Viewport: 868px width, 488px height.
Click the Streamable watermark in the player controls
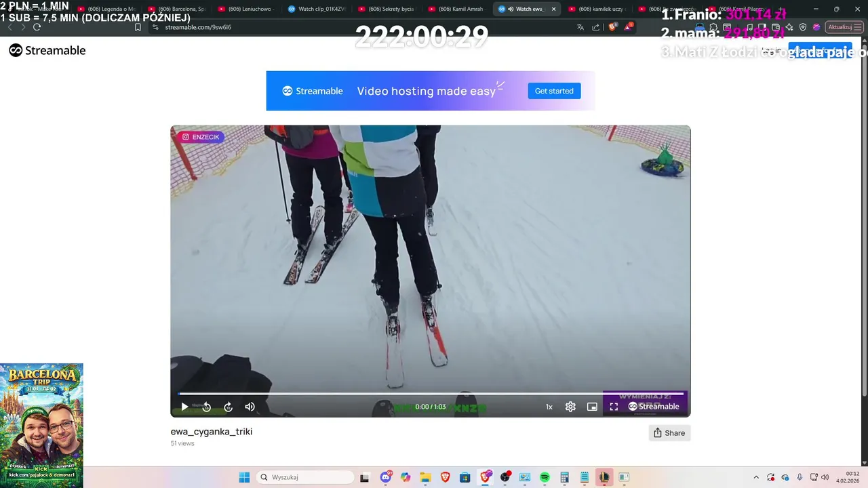[x=654, y=407]
